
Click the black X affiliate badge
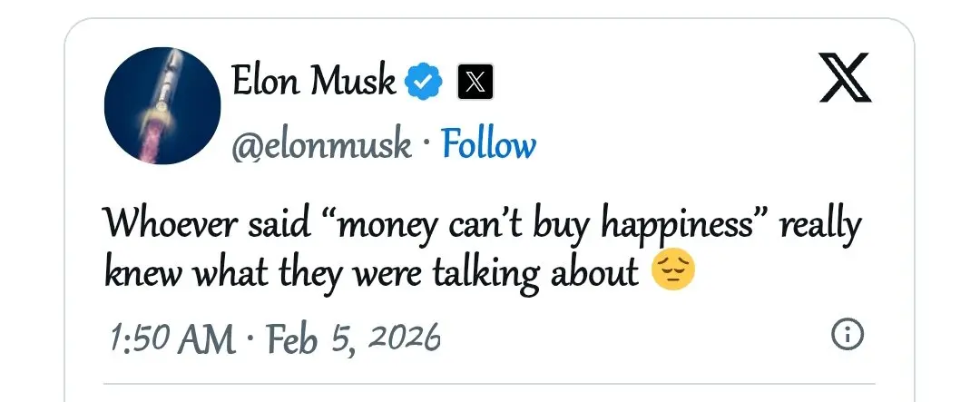point(474,83)
